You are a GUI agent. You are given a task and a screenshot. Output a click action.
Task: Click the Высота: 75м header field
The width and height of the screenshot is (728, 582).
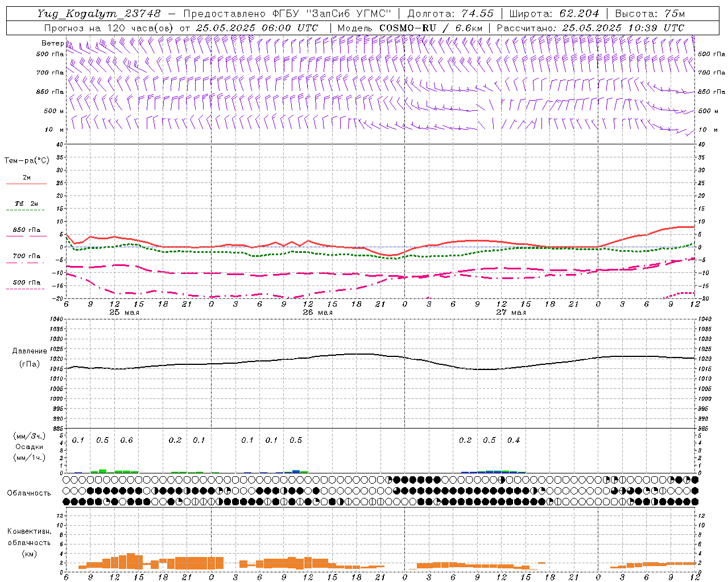(x=650, y=14)
